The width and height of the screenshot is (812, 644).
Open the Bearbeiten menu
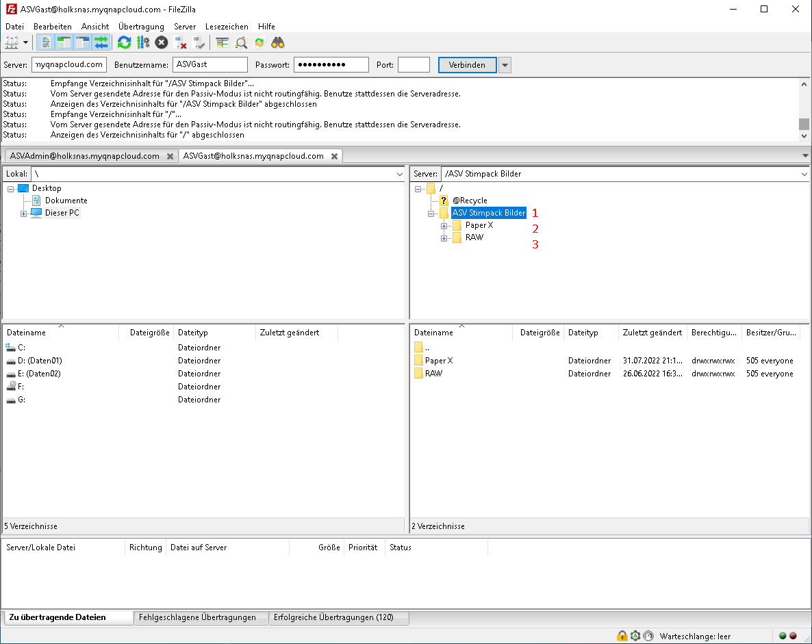pos(52,27)
